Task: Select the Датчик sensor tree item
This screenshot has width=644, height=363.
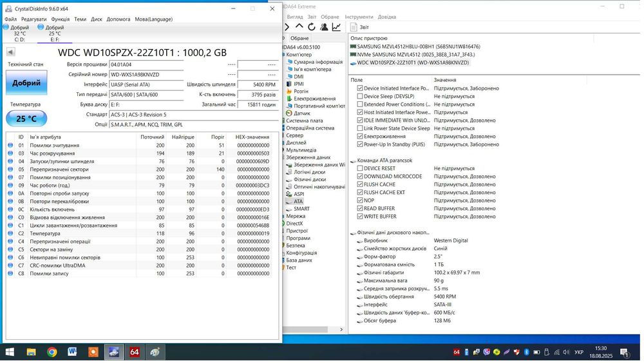Action: point(302,113)
